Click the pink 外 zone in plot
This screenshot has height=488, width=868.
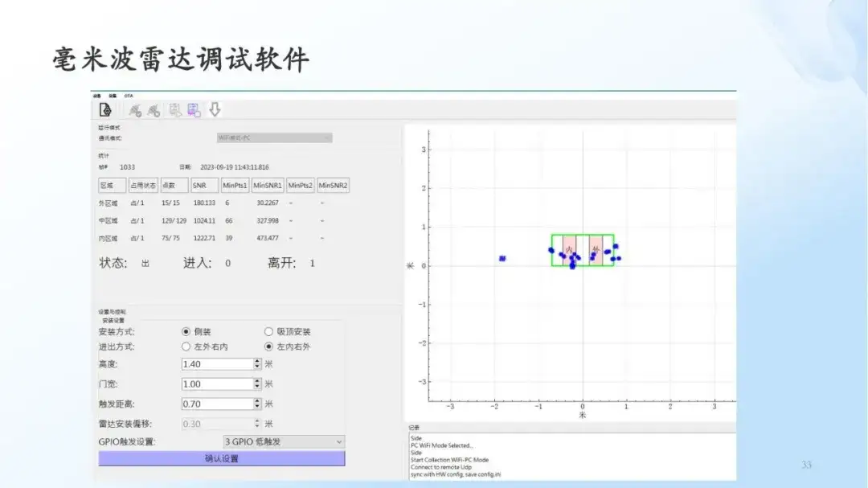point(596,250)
